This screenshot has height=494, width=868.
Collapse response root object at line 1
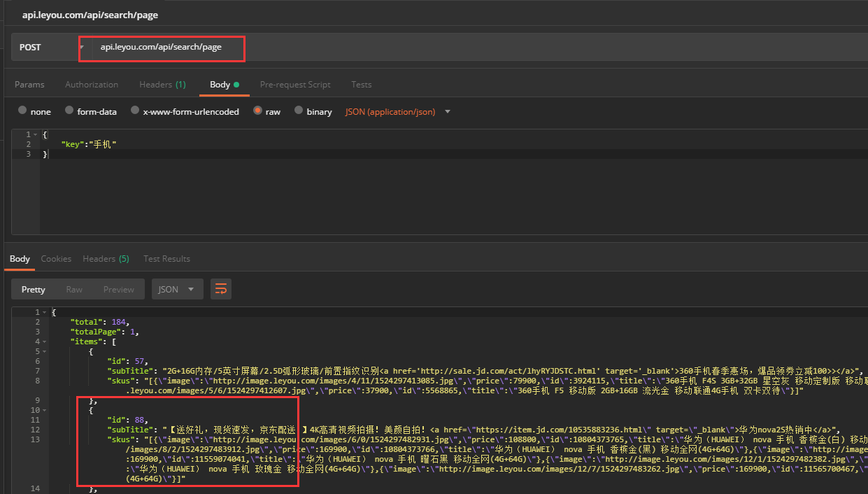click(45, 312)
